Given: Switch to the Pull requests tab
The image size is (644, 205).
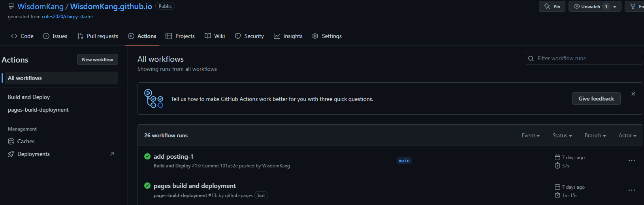Looking at the screenshot, I should click(x=98, y=36).
